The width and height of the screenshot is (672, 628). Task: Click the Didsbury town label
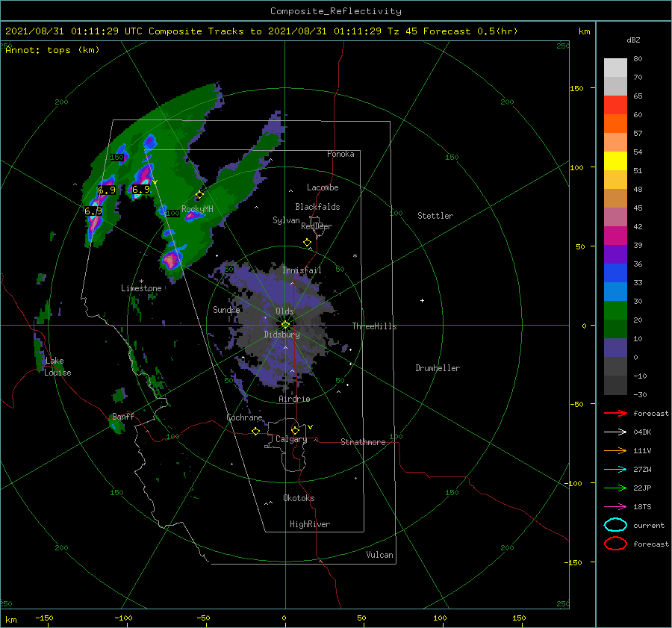(x=282, y=335)
